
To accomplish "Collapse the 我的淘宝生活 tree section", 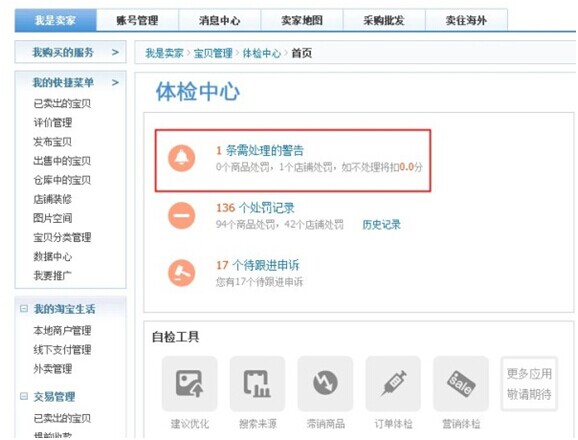I will 24,308.
